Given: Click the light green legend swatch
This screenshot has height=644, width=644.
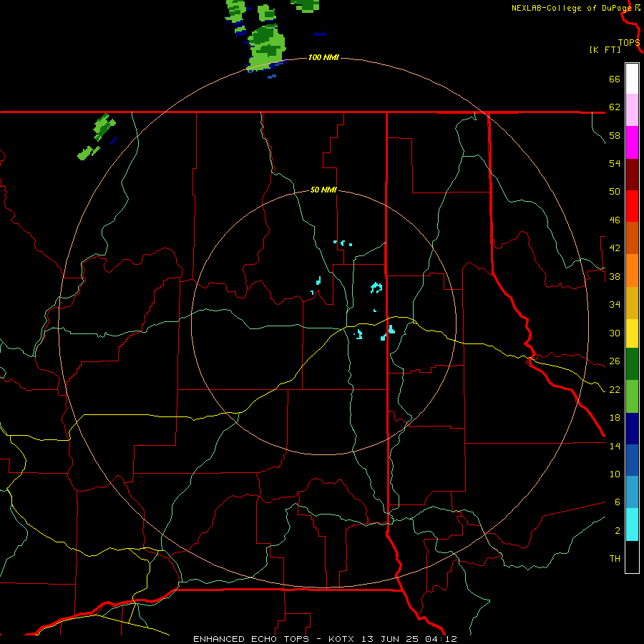Looking at the screenshot, I should [x=632, y=396].
